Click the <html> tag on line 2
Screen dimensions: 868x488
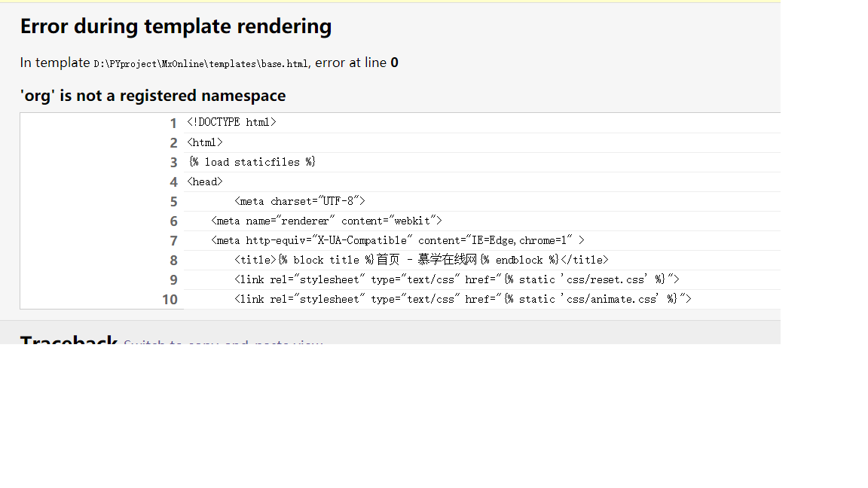[205, 142]
